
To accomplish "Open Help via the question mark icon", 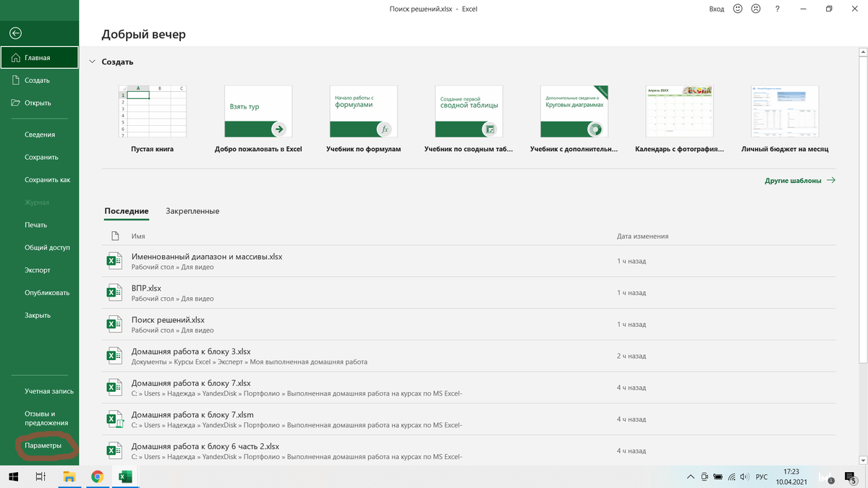I will (x=777, y=9).
